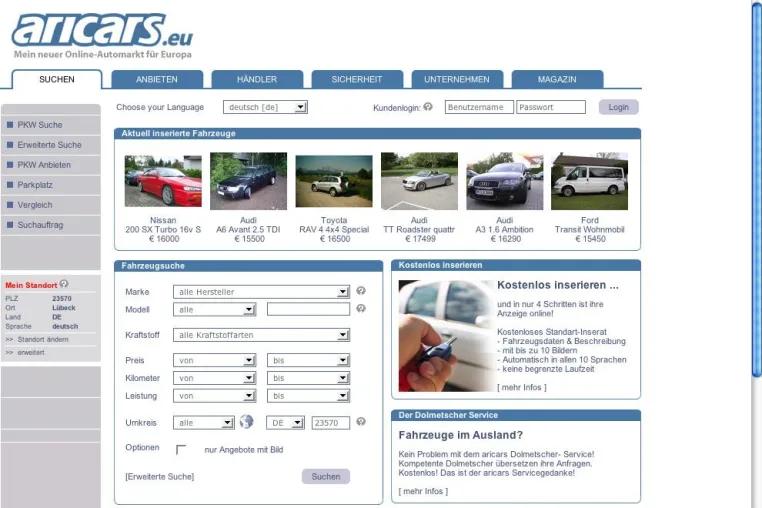Click the Fahrzeuge im Ausland? heading

coord(461,435)
